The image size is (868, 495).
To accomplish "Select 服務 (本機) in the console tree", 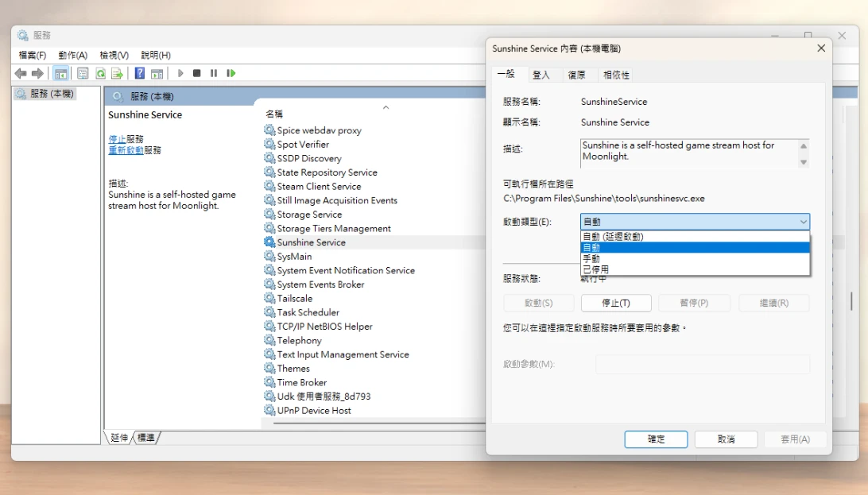I will [x=45, y=94].
